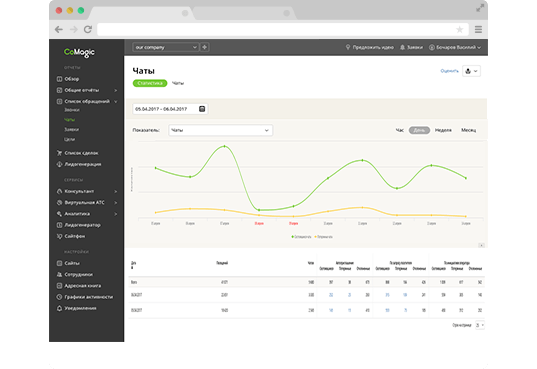The width and height of the screenshot is (537, 369).
Task: Open the browser hamburger menu
Action: click(478, 29)
